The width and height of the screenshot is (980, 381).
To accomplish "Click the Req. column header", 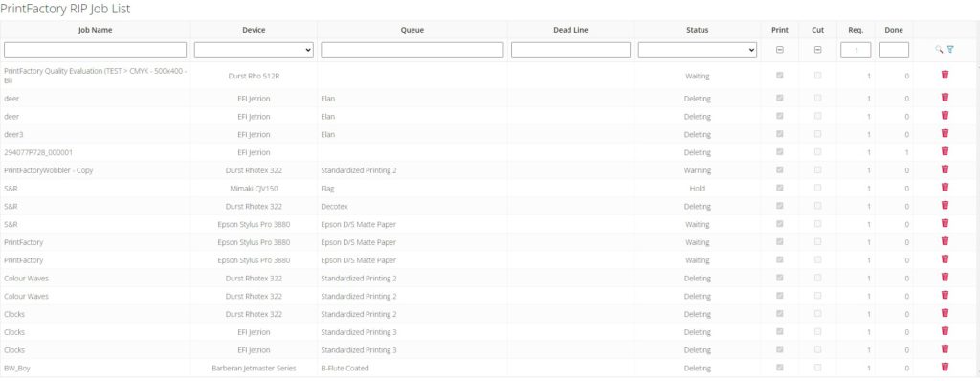I will [856, 30].
